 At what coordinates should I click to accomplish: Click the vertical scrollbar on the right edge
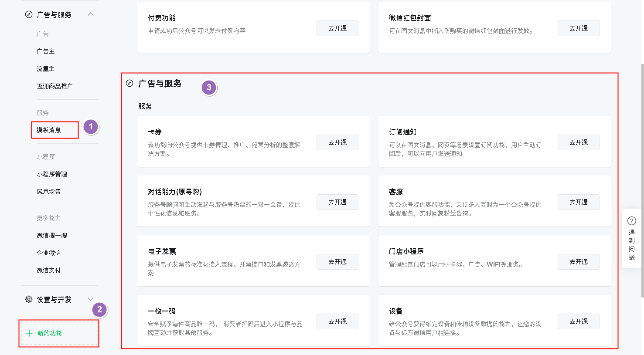(642, 174)
